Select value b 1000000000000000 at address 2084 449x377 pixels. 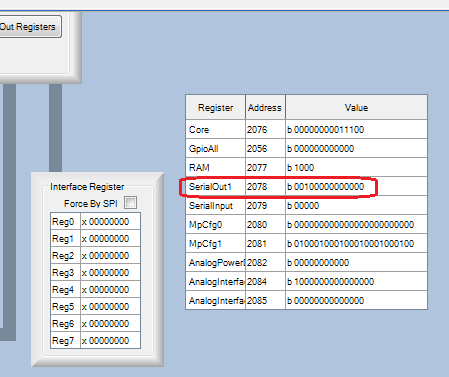[x=356, y=281]
